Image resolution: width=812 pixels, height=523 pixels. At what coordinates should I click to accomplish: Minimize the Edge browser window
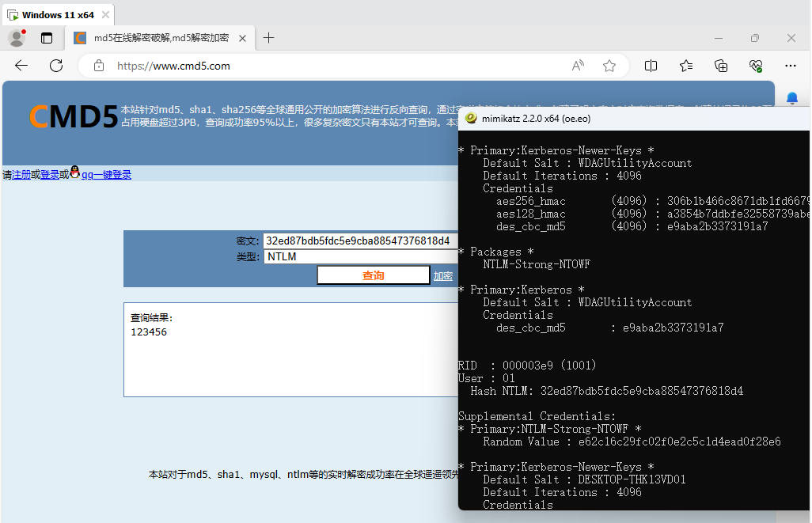(719, 38)
